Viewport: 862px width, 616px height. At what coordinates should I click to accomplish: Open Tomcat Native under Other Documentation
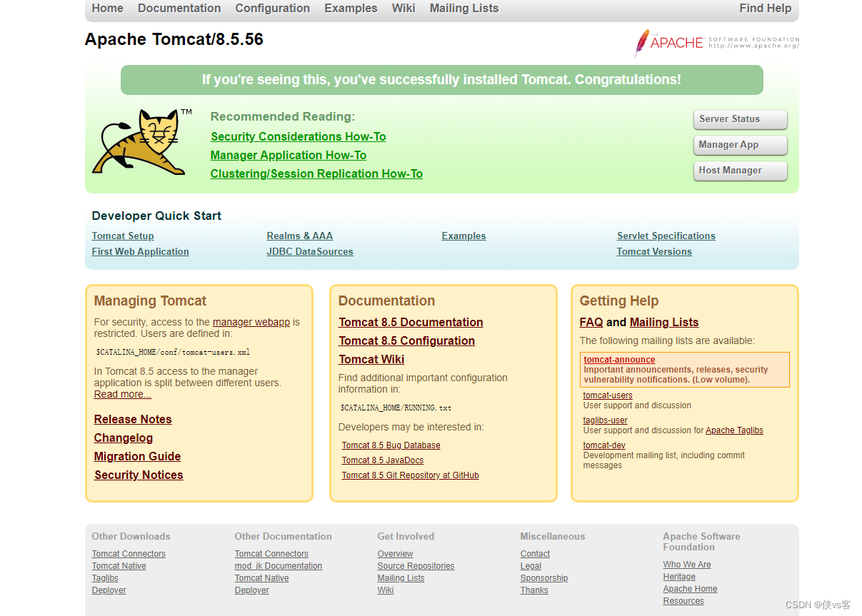262,578
